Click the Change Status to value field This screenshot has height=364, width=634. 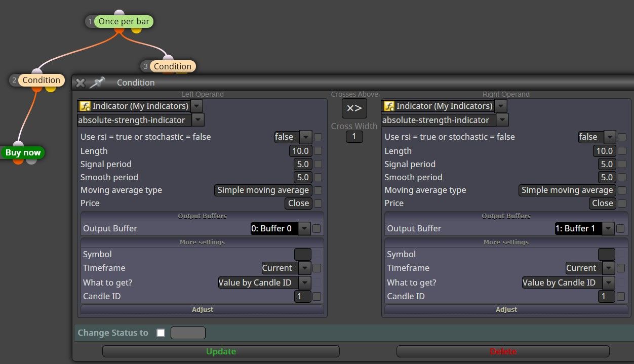[x=188, y=333]
